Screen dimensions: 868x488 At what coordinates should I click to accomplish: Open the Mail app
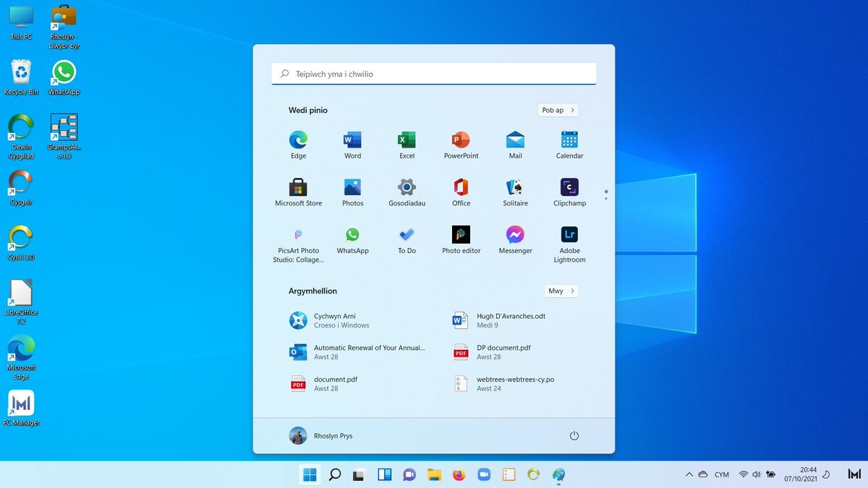click(x=515, y=145)
